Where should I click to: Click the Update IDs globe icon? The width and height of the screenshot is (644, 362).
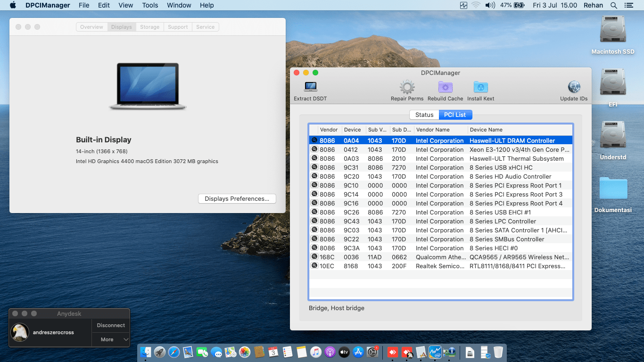pos(574,87)
